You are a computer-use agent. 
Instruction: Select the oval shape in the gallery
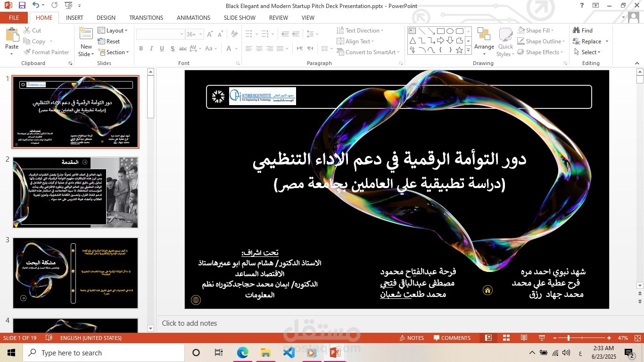[x=450, y=31]
